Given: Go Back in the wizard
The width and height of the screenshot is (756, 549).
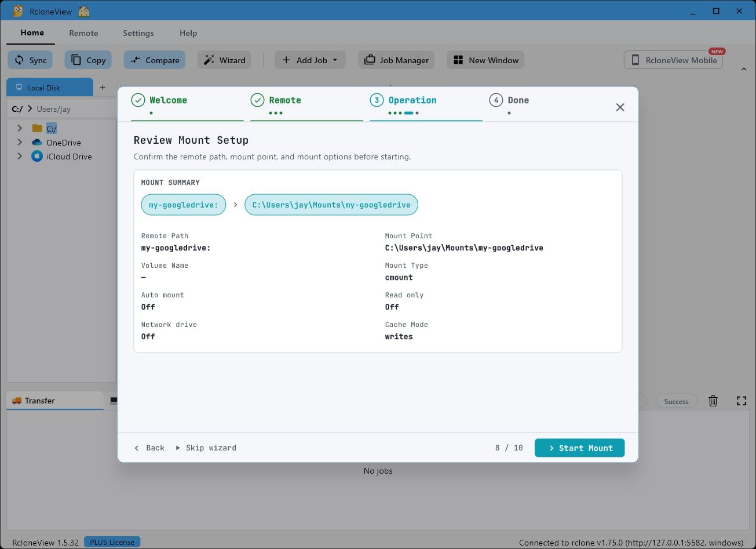Looking at the screenshot, I should pos(149,448).
